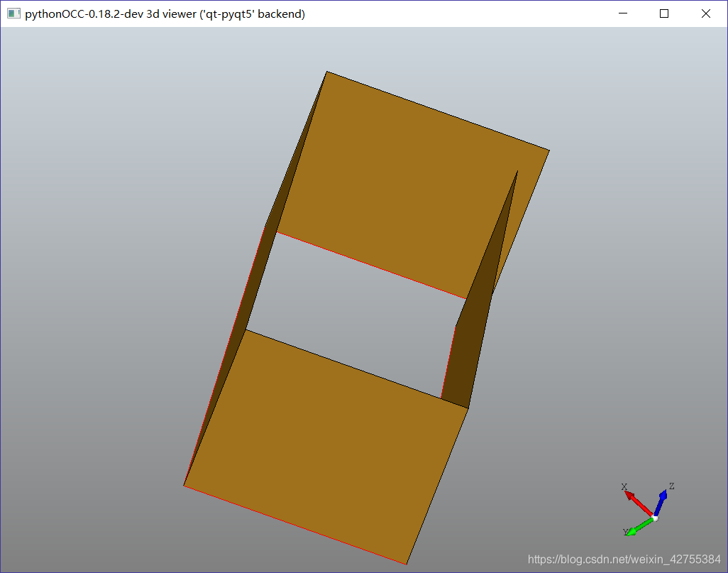Close the pythonOCC 3d viewer window
728x573 pixels.
coord(706,13)
